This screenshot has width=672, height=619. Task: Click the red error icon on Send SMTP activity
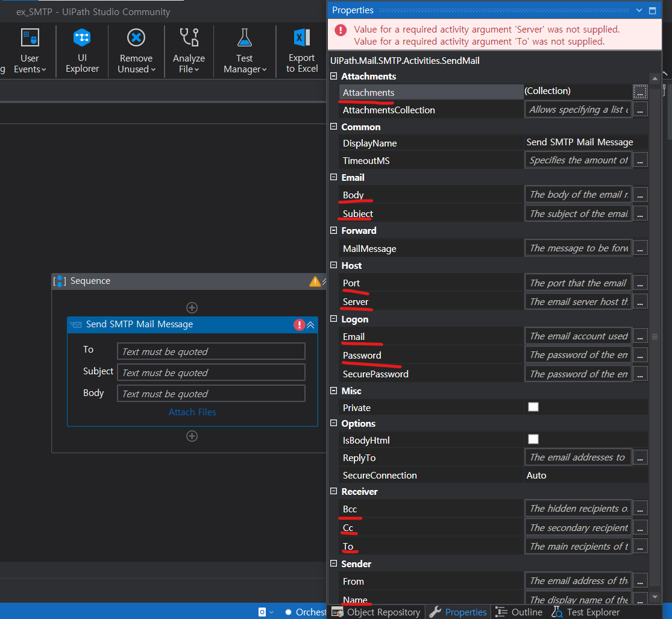click(x=299, y=325)
